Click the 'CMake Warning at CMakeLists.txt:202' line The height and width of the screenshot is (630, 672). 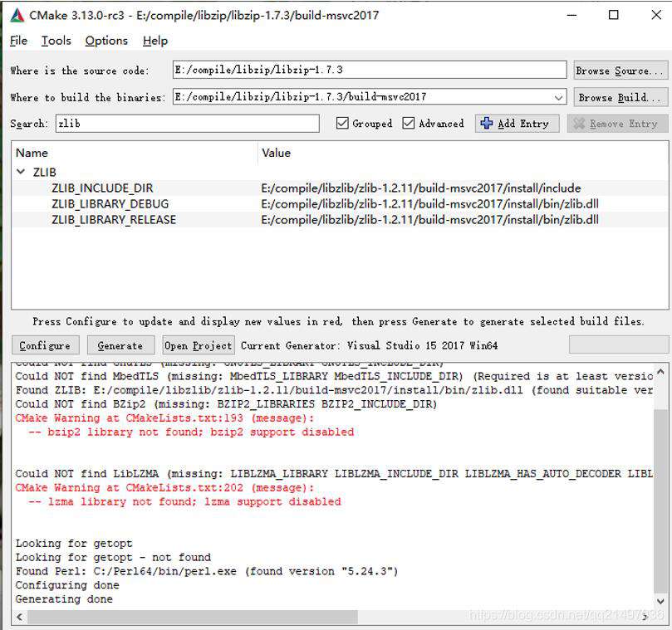[164, 487]
